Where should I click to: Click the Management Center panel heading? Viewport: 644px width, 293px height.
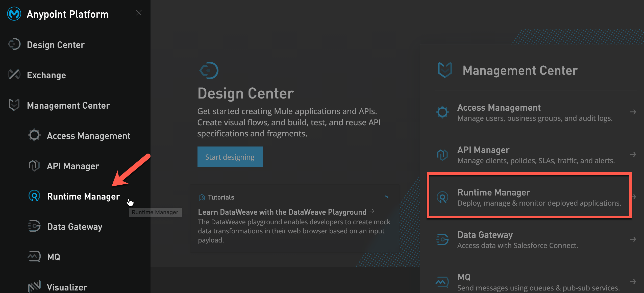(x=520, y=70)
